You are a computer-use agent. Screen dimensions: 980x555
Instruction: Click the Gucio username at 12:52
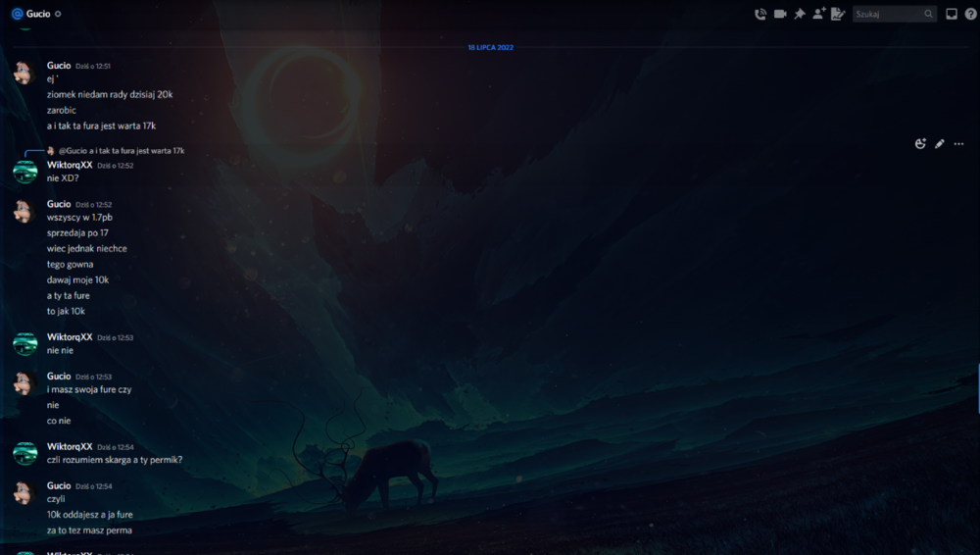59,204
